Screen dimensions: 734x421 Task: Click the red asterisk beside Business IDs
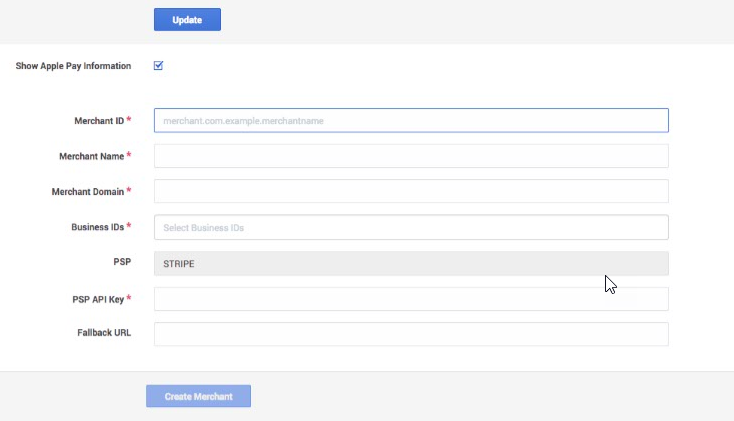[129, 226]
